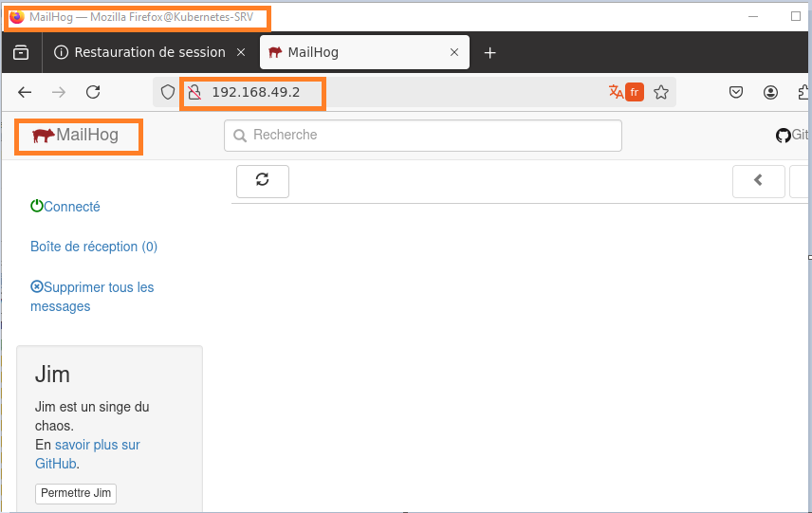Open Firefox tab list view button
This screenshot has width=812, height=513.
21,52
